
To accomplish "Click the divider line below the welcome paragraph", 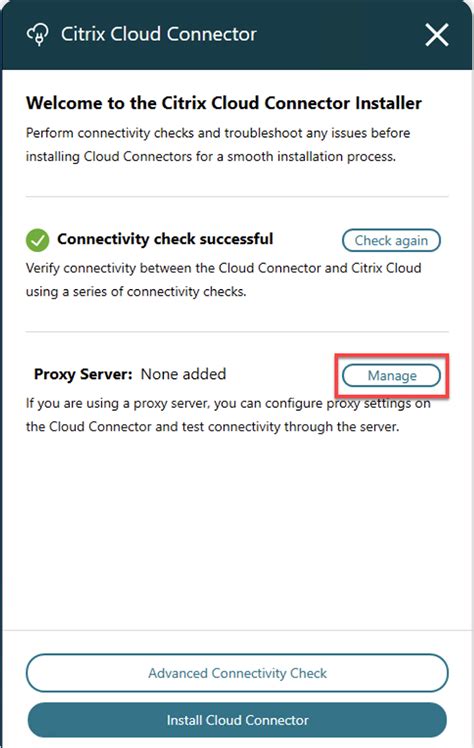I will pos(237,196).
